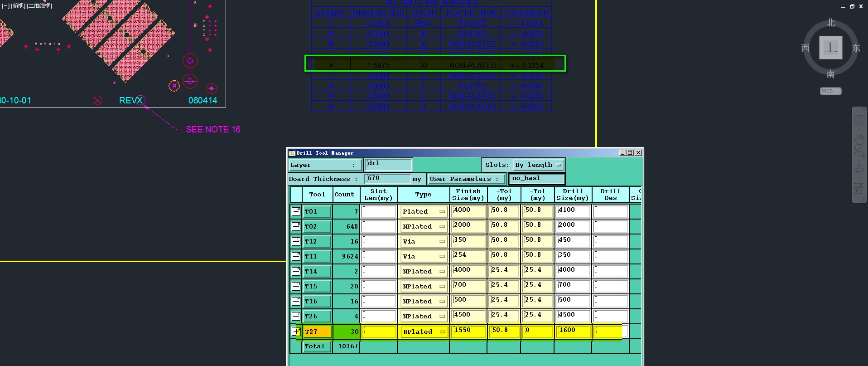Screen dimensions: 868x366
Task: Click the T27 tool button
Action: [317, 332]
